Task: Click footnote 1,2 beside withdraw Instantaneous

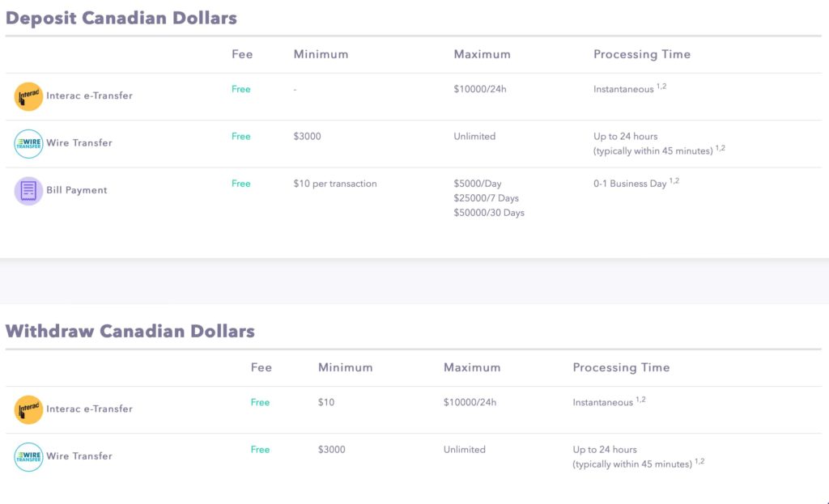Action: (641, 400)
